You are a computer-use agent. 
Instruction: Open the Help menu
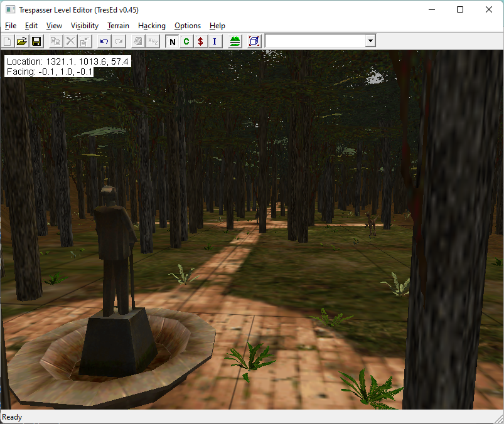[x=217, y=26]
